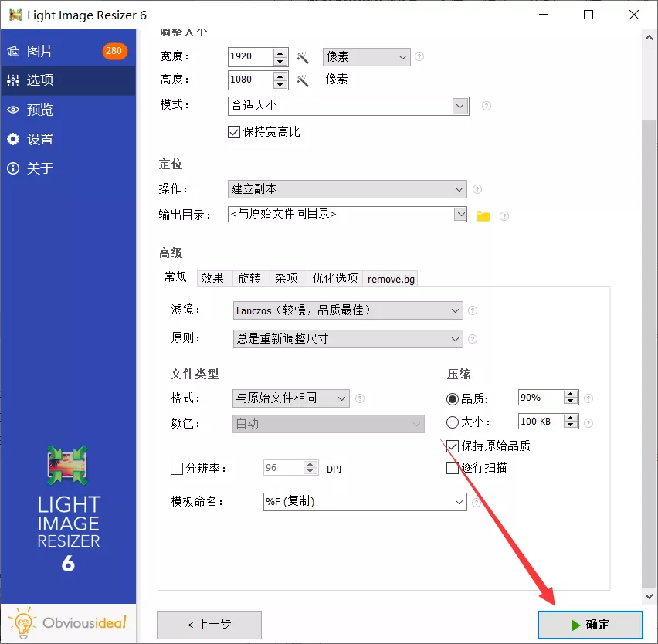
Task: Click the 280 image count badge
Action: pos(114,51)
